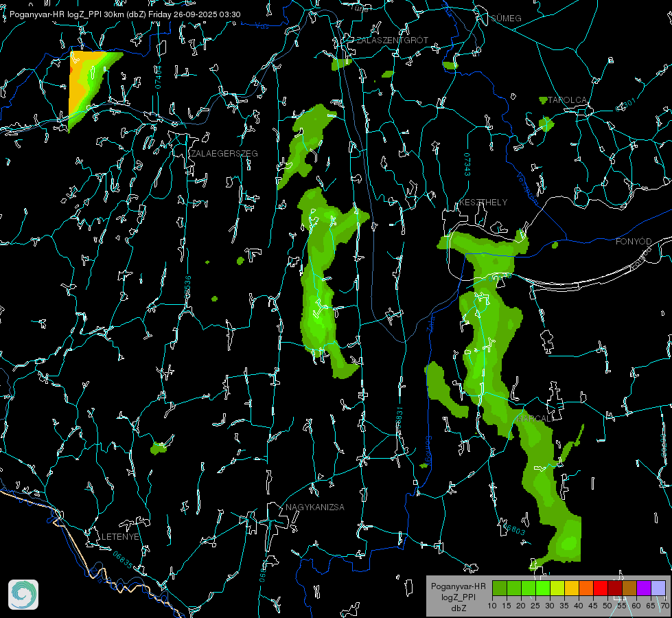Click the logZ_PPI legend label
672x618 pixels.
[x=458, y=597]
